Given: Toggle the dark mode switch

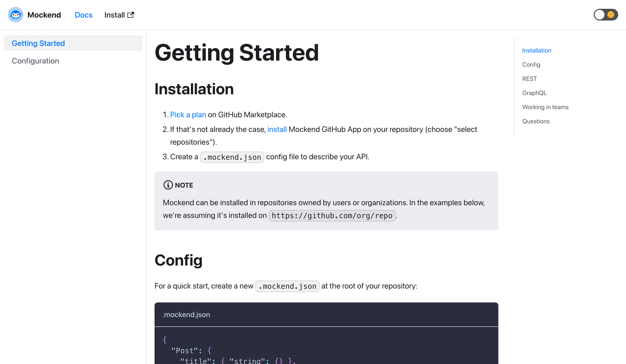Looking at the screenshot, I should [x=606, y=15].
